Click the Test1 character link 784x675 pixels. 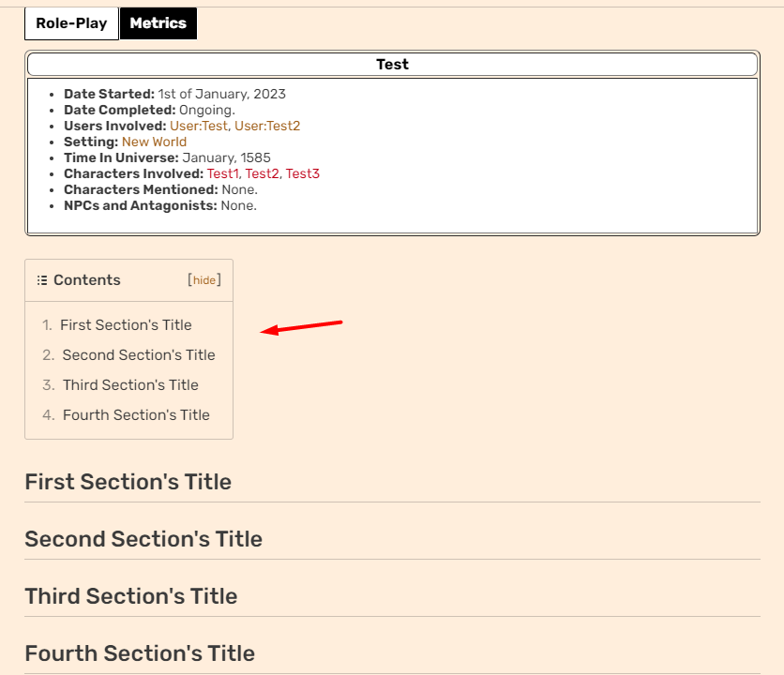[x=223, y=173]
